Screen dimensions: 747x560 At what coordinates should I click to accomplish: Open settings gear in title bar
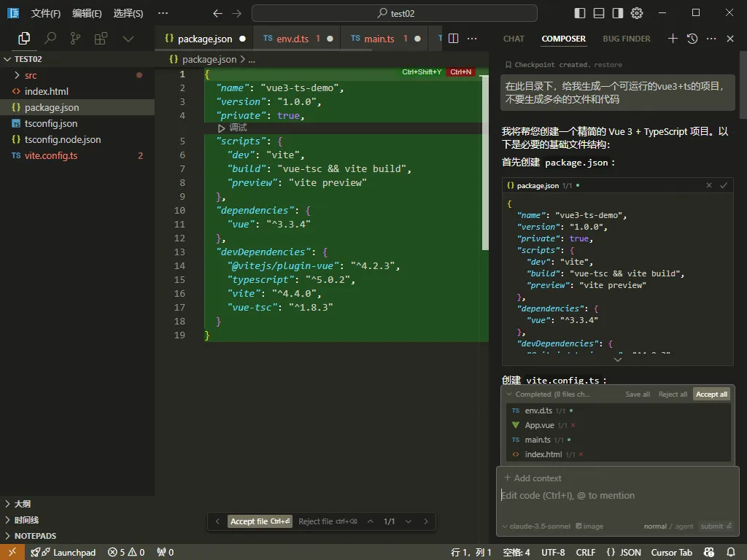point(637,13)
